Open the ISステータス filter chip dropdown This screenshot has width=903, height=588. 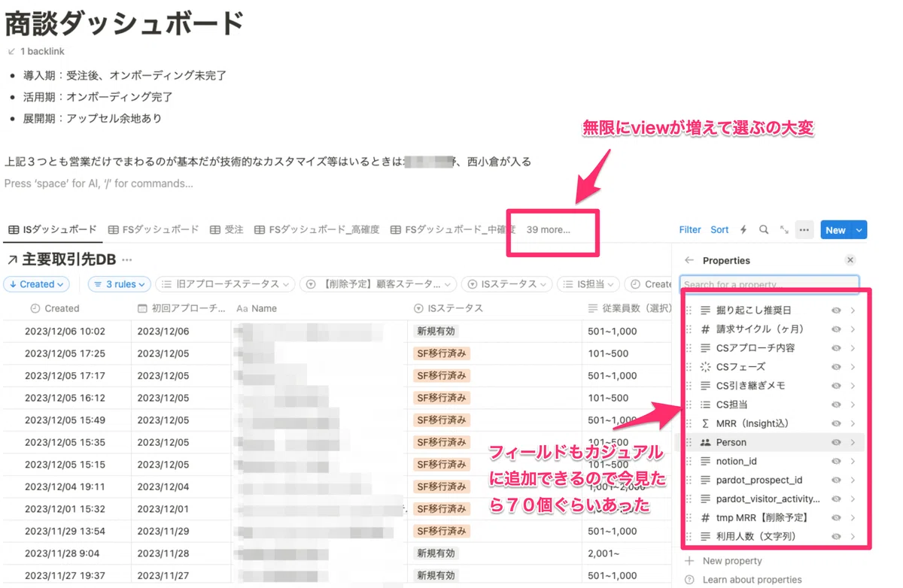tap(507, 284)
